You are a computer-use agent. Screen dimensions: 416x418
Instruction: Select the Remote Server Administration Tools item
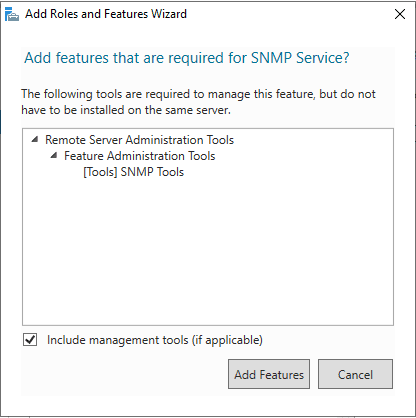pyautogui.click(x=139, y=140)
